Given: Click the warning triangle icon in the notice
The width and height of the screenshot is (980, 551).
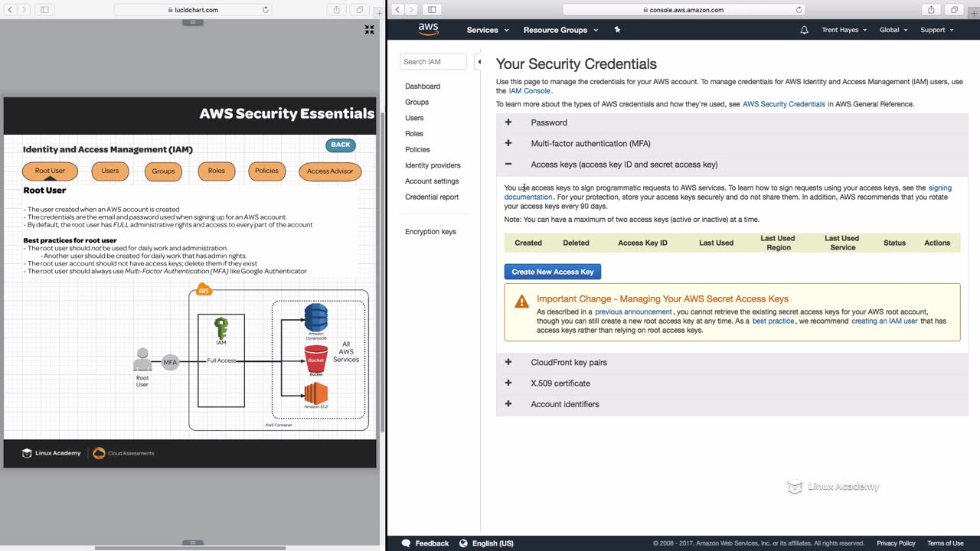Looking at the screenshot, I should (x=521, y=302).
